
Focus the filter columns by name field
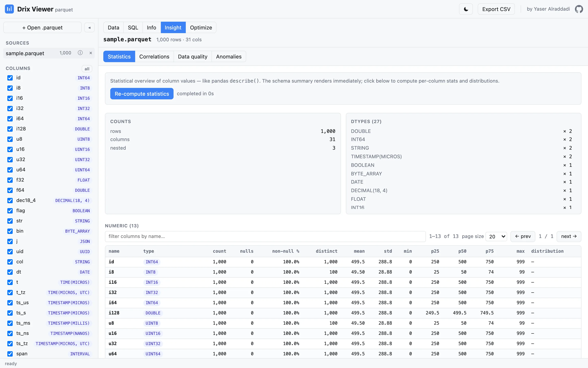(265, 236)
